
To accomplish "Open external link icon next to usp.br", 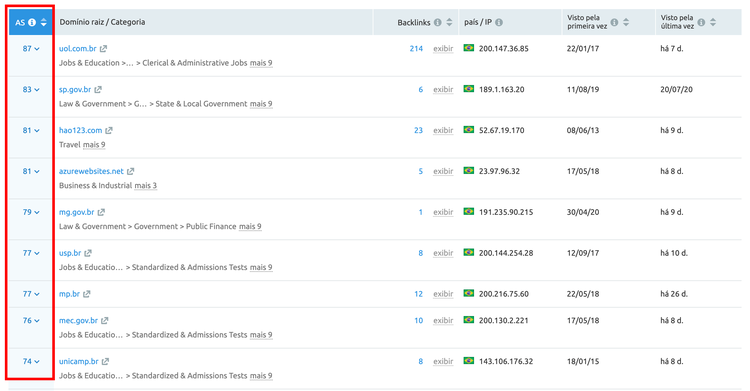I will pos(88,253).
